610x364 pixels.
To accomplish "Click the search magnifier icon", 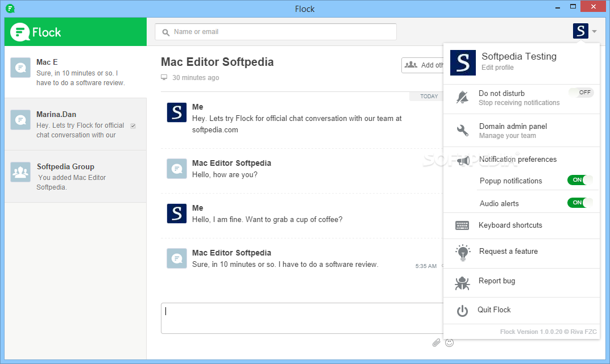I will click(166, 32).
